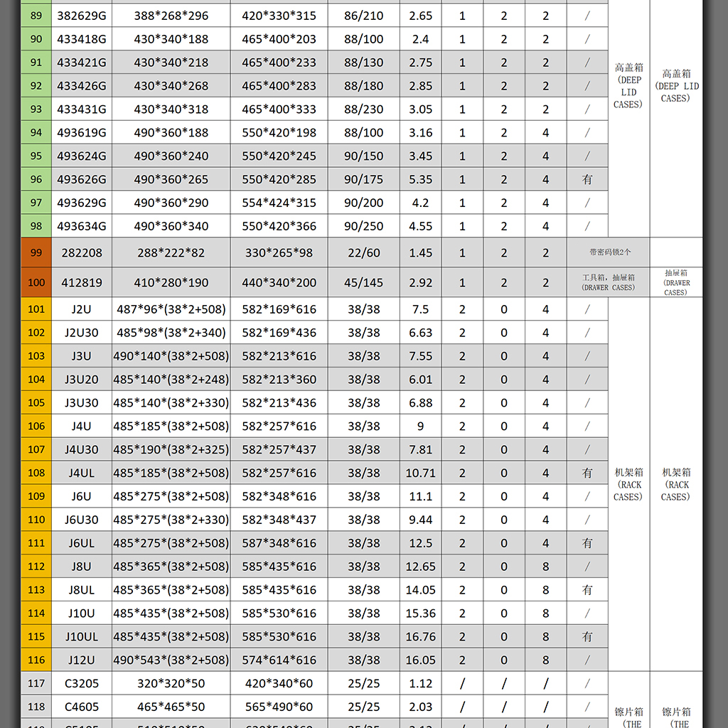Click model 282208 cell
This screenshot has width=728, height=728.
click(x=81, y=252)
